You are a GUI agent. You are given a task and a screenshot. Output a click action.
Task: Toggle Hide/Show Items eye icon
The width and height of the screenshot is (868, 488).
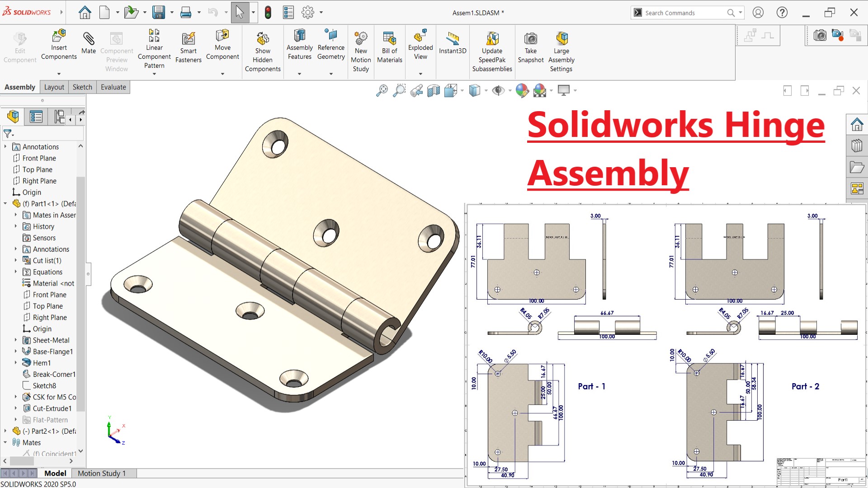click(x=498, y=90)
